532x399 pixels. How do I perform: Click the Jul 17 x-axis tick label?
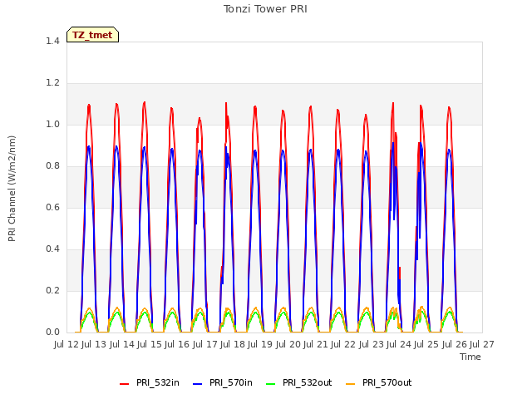pos(205,345)
